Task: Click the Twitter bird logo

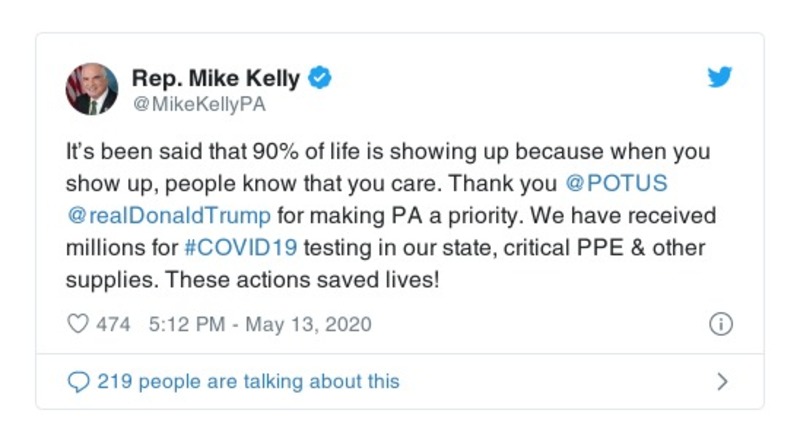Action: (x=720, y=78)
